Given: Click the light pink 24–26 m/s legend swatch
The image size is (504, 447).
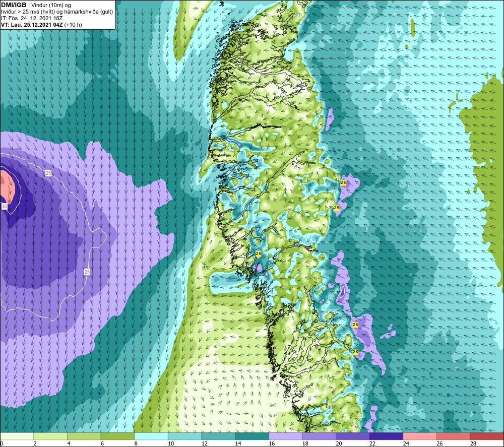Looking at the screenshot, I should click(x=420, y=436).
